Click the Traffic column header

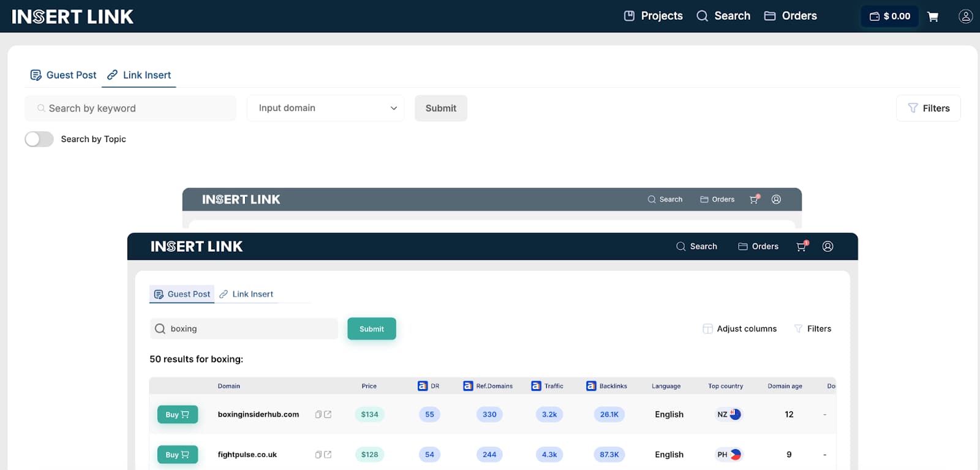[547, 386]
